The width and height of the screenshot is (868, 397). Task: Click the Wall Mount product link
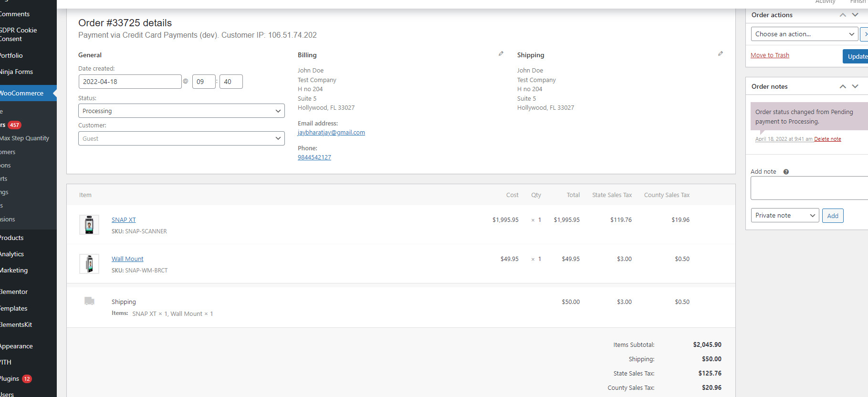point(127,259)
